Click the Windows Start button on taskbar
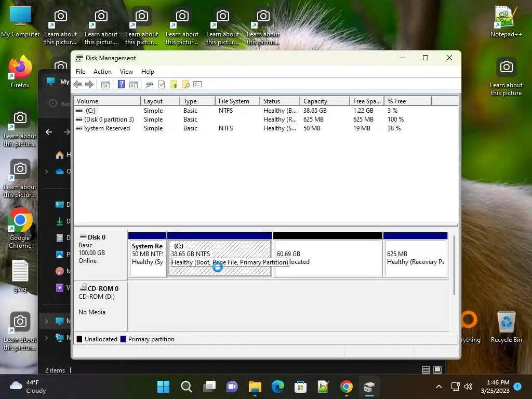Viewport: 532px width, 399px height. (163, 387)
